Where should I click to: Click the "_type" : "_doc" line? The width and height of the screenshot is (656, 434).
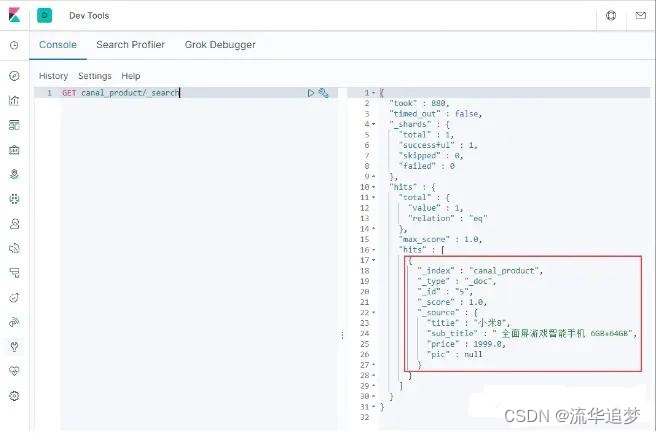click(x=456, y=281)
